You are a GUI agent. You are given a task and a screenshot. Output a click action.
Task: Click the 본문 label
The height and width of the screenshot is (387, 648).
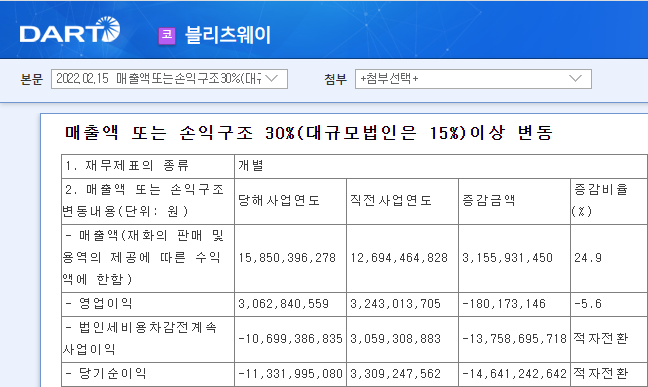pos(32,79)
